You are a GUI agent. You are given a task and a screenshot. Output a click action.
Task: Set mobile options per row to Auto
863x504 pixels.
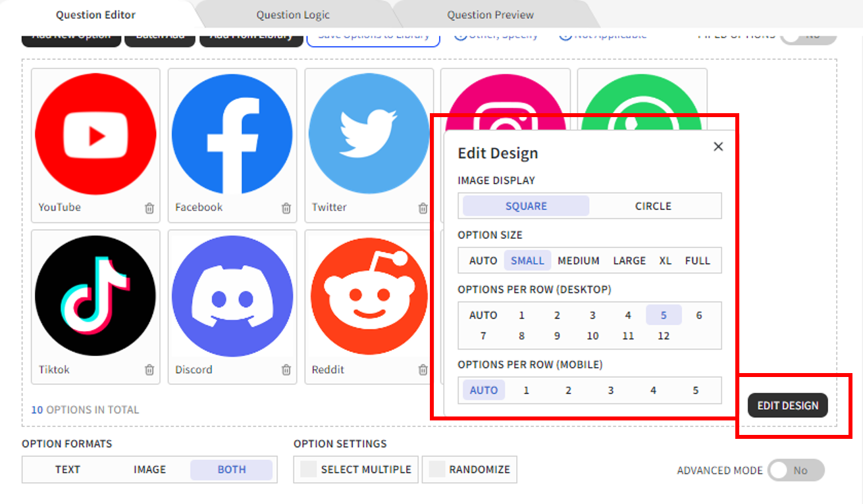point(484,390)
